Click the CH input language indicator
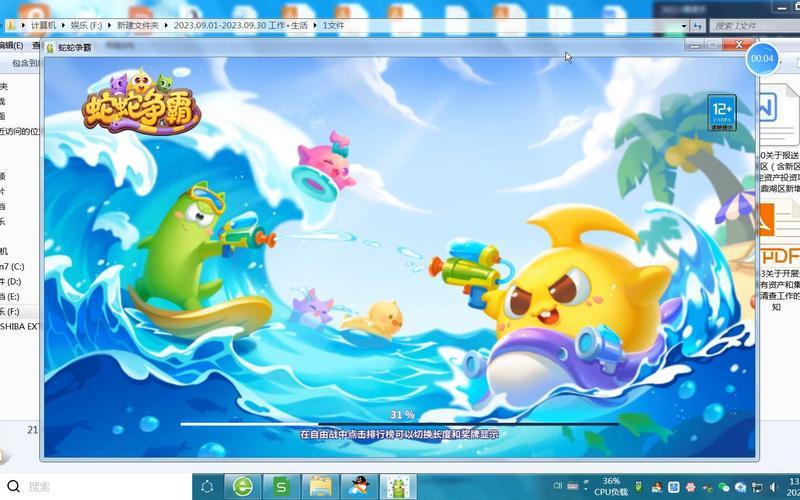Viewport: 800px width, 500px height. [x=558, y=486]
